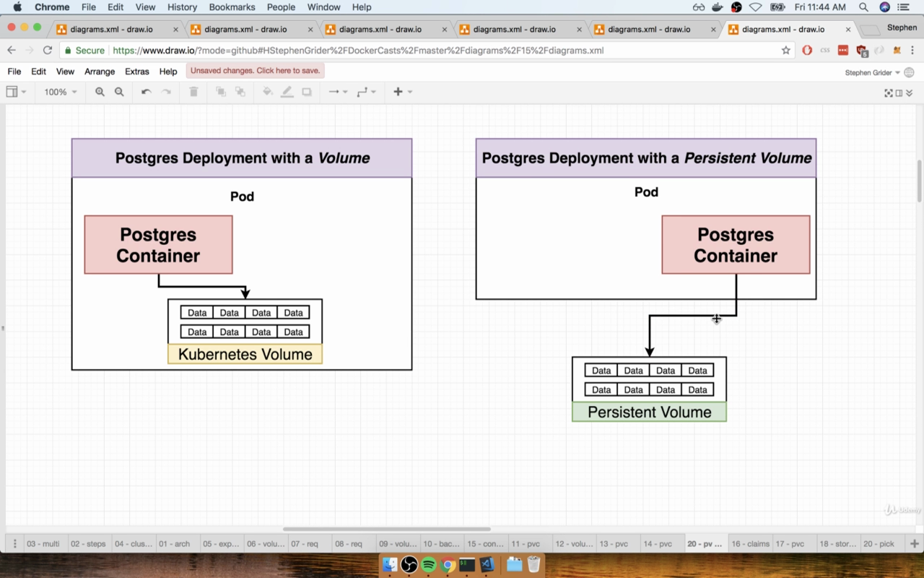Viewport: 924px width, 578px height.
Task: Open Visual Studio Code from the Dock
Action: tap(487, 564)
